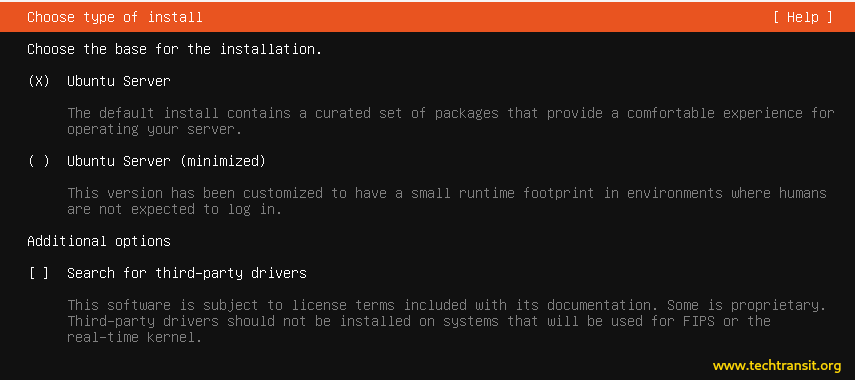Choose the Ubuntu Server (minimized) radio marker

(39, 161)
